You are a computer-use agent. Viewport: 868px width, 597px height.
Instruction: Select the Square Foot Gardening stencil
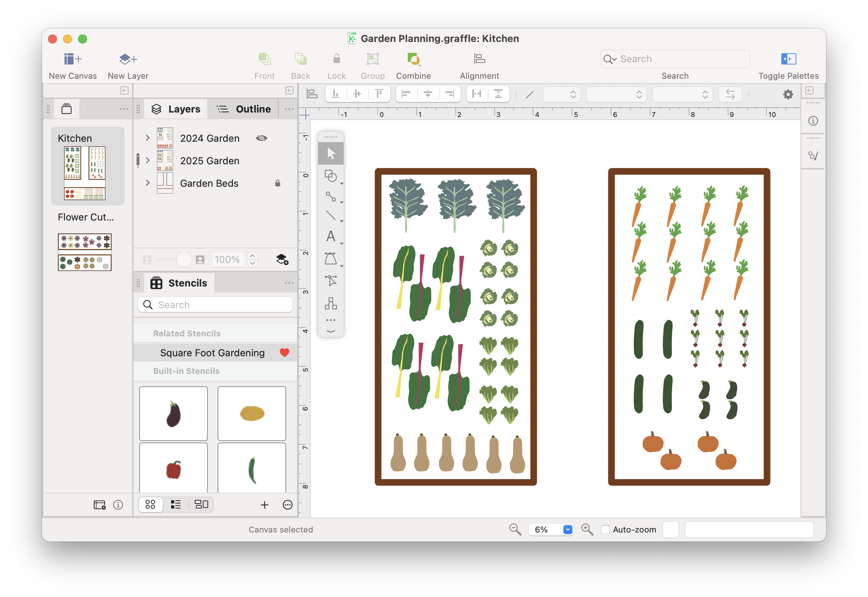tap(215, 352)
